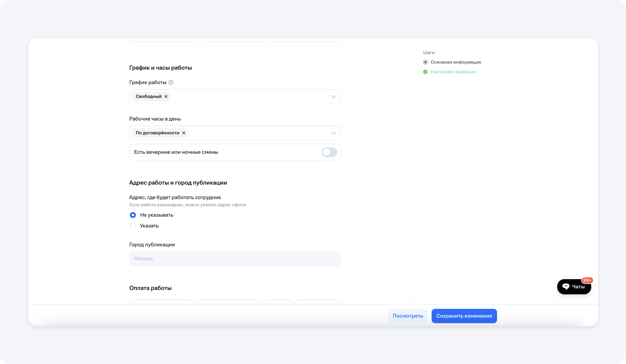Viewport: 626px width, 364px height.
Task: Click the 99+ unread chats badge
Action: (x=587, y=280)
